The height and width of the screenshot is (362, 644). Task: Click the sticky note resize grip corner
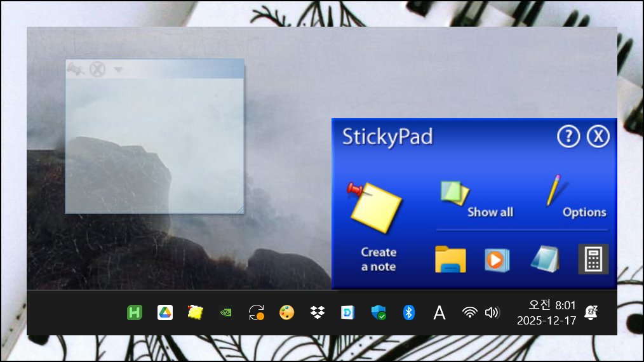[x=240, y=210]
